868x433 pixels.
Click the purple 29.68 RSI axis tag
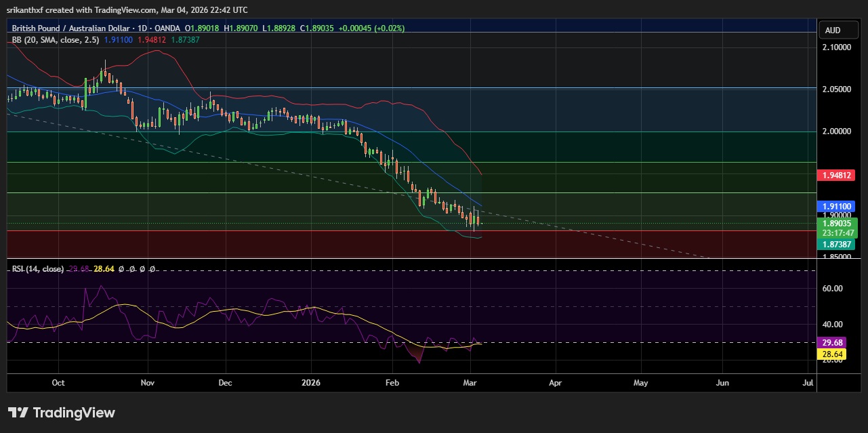(x=831, y=343)
